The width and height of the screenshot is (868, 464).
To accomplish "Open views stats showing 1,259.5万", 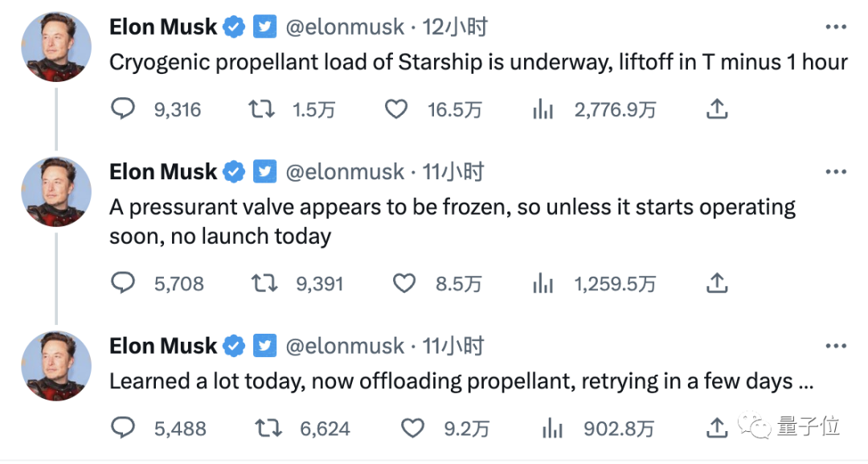I will click(x=543, y=282).
